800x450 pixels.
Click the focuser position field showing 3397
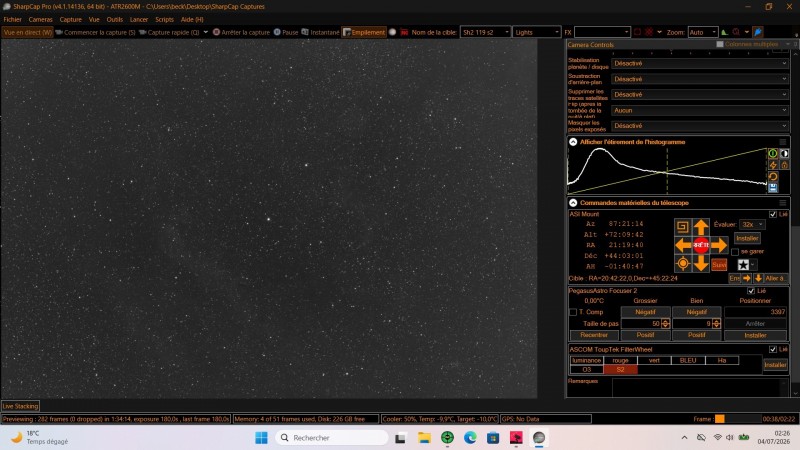(755, 312)
